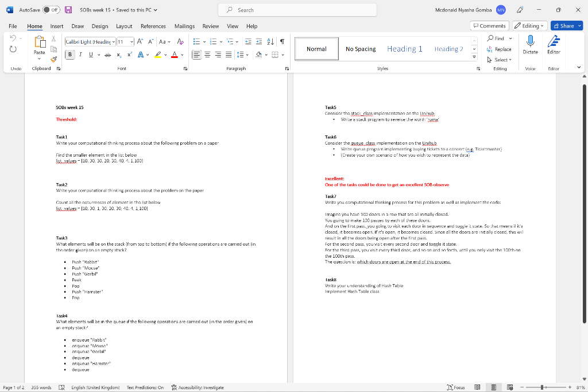Expand the Styles gallery

click(474, 57)
